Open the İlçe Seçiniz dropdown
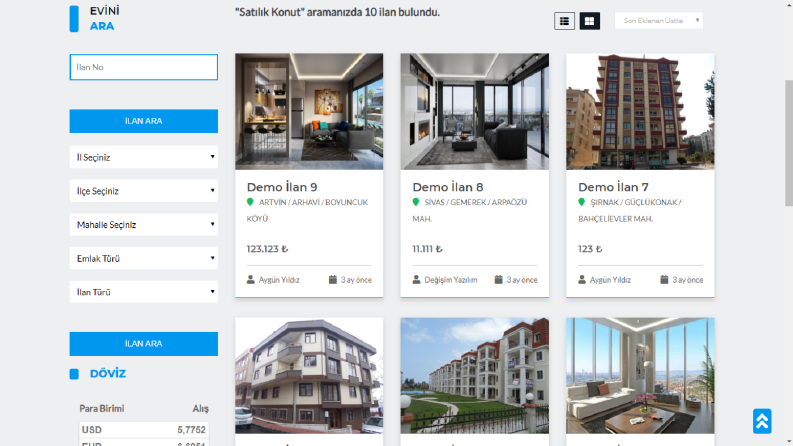793x446 pixels. [x=144, y=191]
